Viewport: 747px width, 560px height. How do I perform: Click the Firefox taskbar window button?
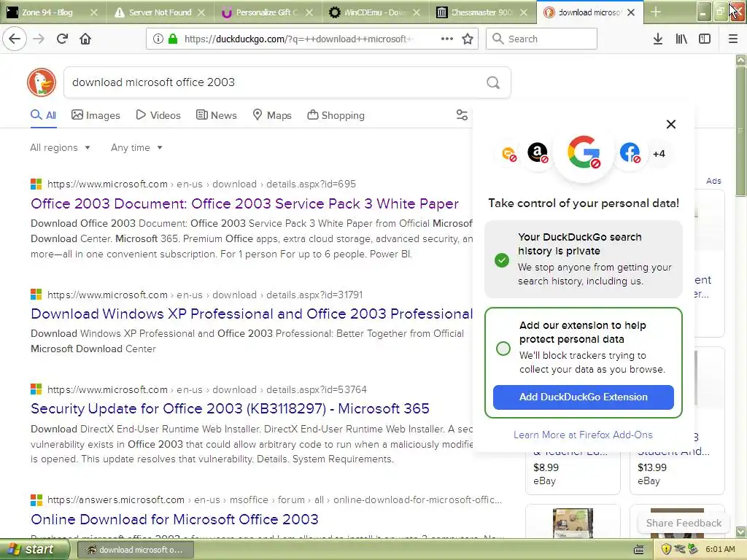[x=135, y=550]
